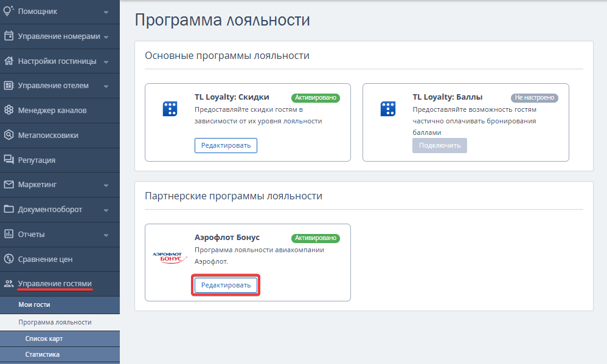Open Метапоисковики in sidebar
This screenshot has width=607, height=364.
pos(60,136)
